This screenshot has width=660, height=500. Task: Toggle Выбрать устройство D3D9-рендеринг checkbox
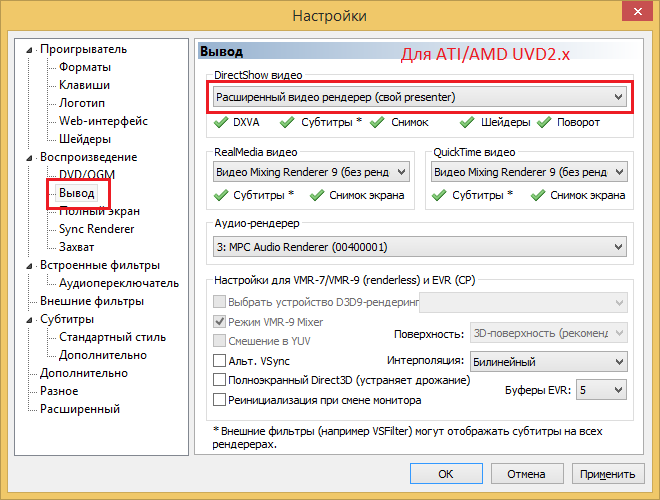pos(219,302)
